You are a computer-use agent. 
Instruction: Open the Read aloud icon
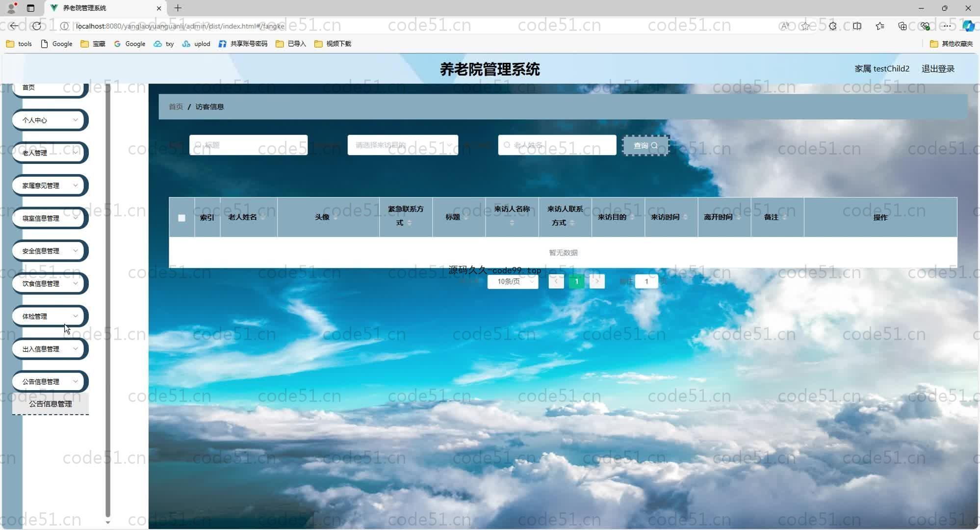[785, 26]
